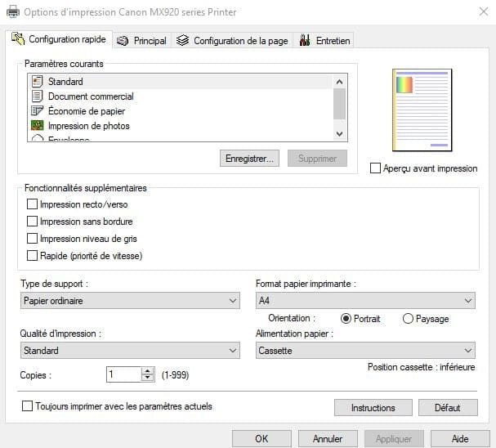Open the Configuration rapide tab
Screen dimensions: 496x448
point(59,39)
